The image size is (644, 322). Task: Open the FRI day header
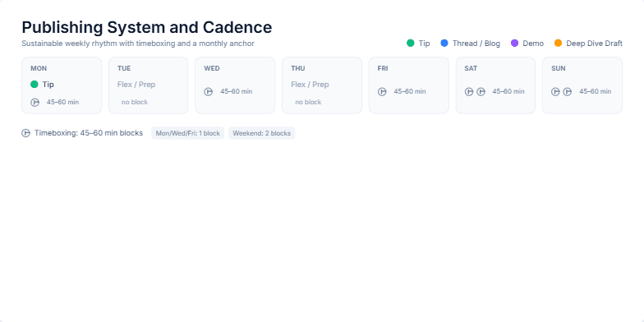tap(383, 68)
